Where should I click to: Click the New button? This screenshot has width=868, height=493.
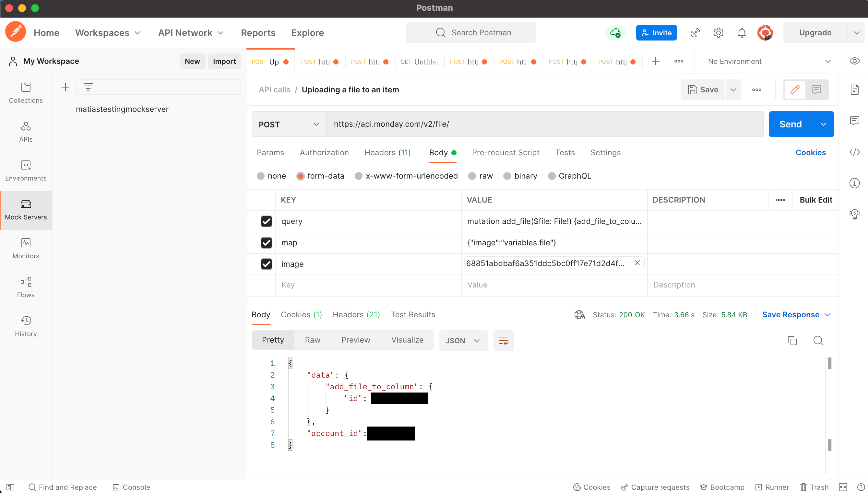192,61
